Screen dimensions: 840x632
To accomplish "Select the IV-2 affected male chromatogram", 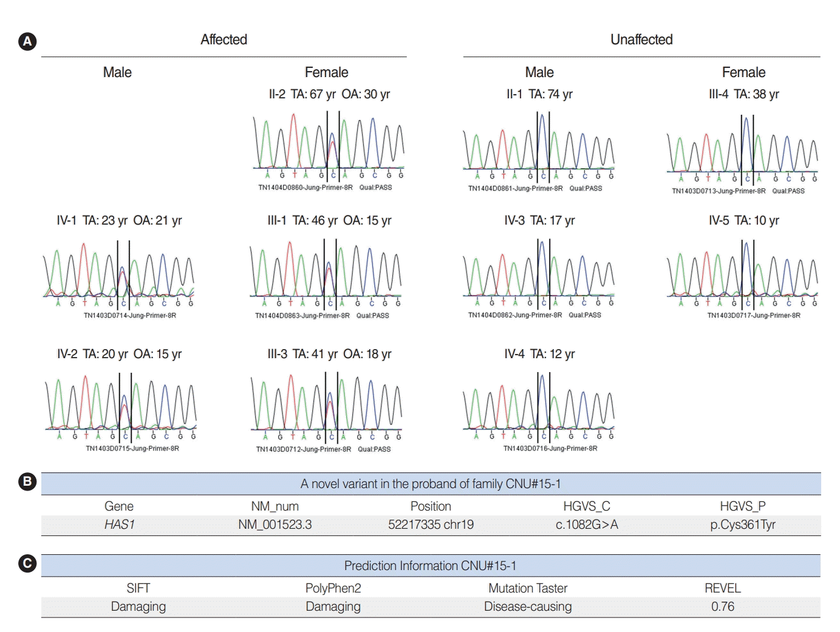I will pos(120,406).
